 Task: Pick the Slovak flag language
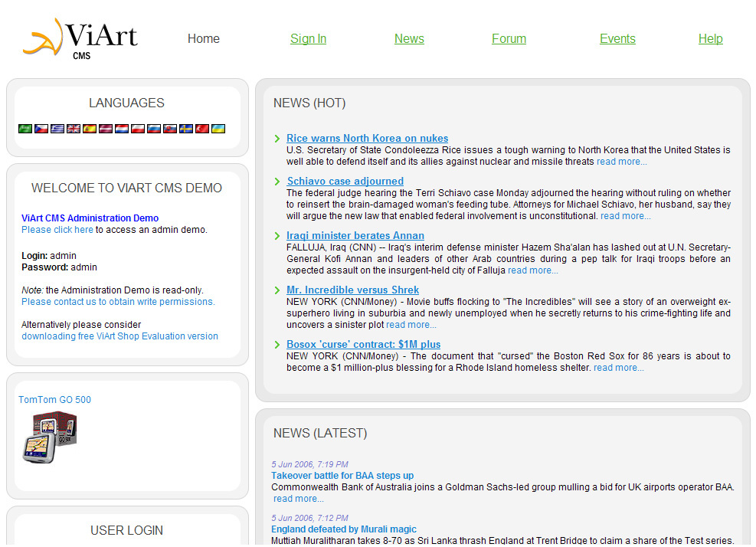(x=170, y=129)
